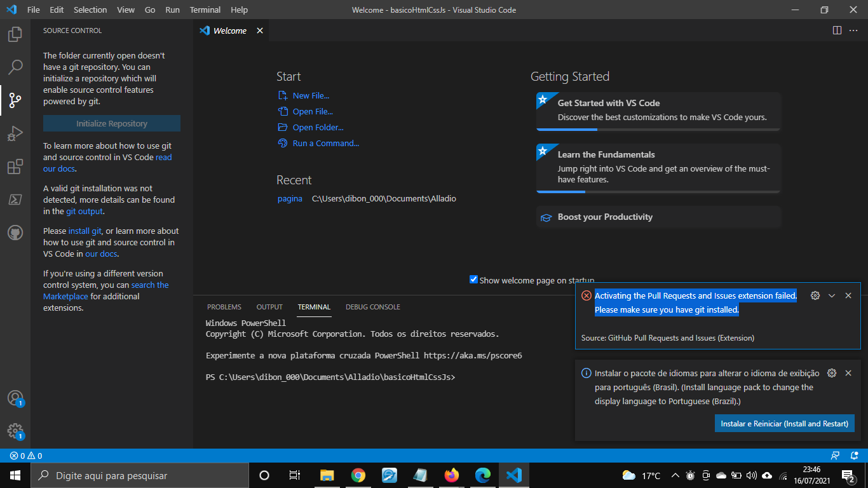The image size is (868, 488).
Task: Open the Explorer view in the activity bar
Action: click(x=15, y=34)
